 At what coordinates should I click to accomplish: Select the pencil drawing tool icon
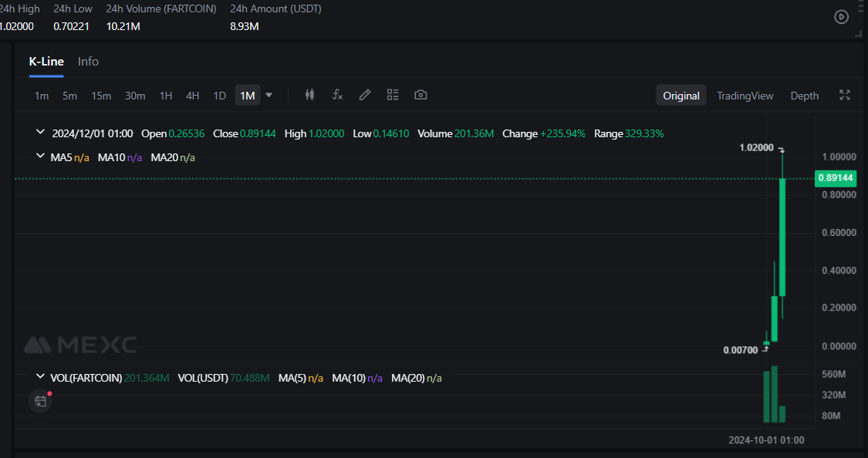(x=365, y=95)
